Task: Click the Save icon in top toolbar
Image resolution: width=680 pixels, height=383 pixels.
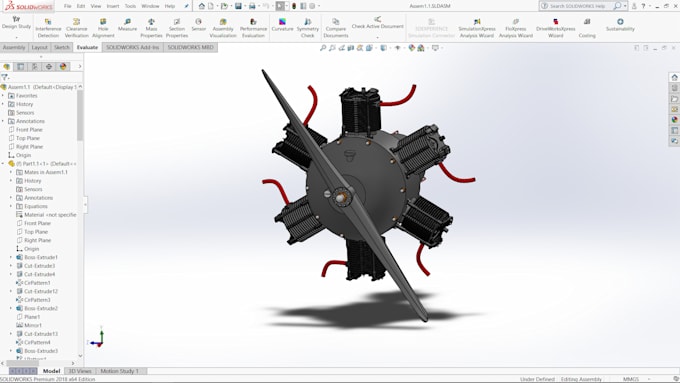Action: point(238,6)
